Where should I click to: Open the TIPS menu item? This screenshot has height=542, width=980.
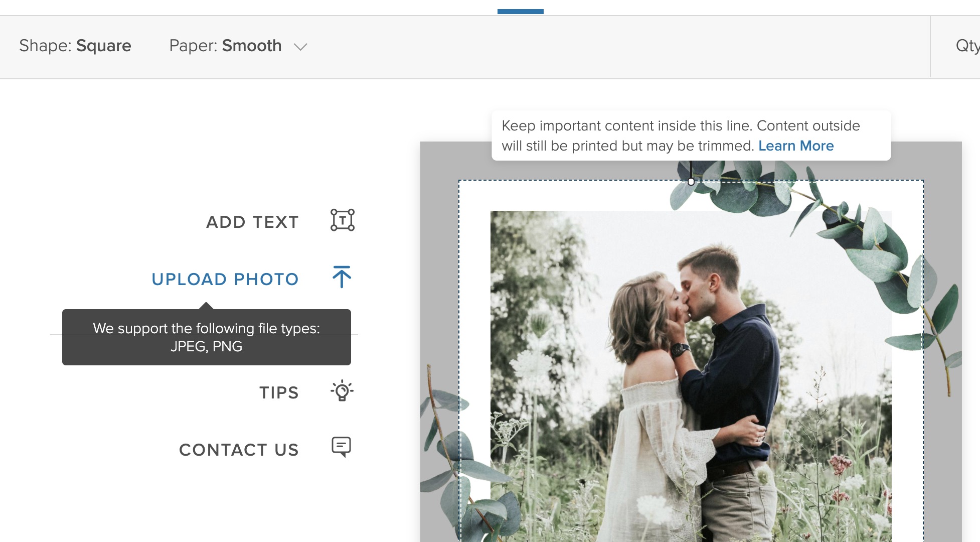click(279, 392)
